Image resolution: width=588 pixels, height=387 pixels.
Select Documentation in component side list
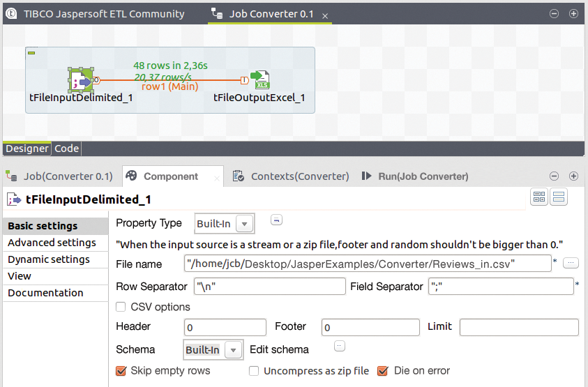coord(56,293)
